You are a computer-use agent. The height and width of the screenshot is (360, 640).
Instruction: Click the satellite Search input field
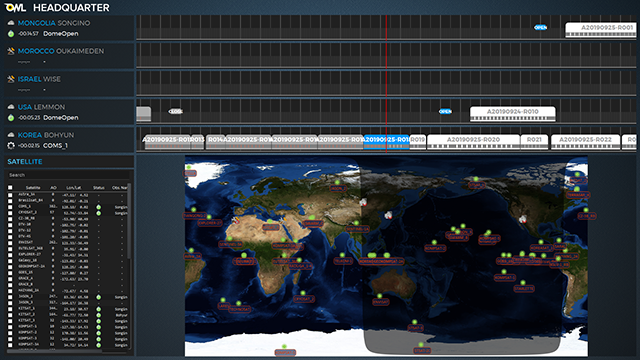coord(69,175)
